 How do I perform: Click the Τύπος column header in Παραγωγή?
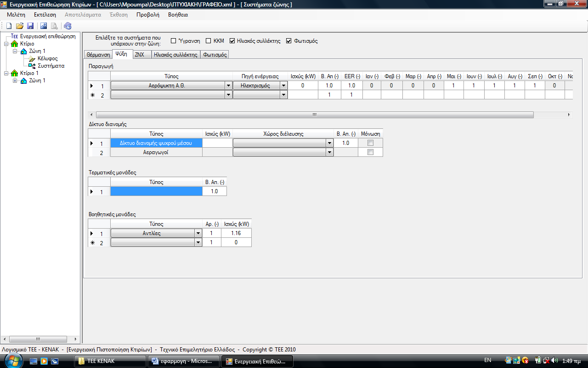point(171,76)
